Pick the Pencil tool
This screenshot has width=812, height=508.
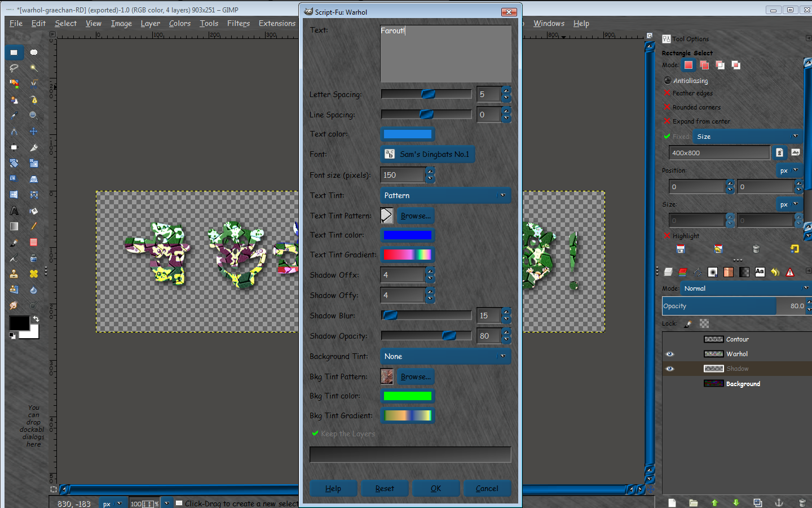(x=34, y=226)
